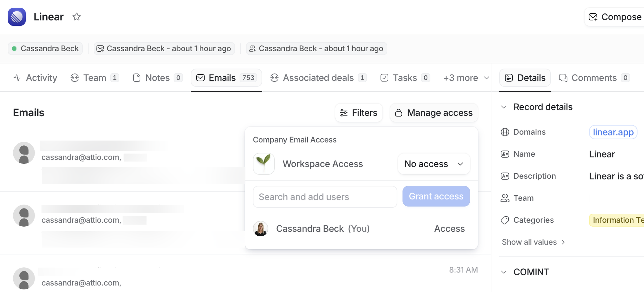Open the email Filters button
The width and height of the screenshot is (644, 292).
359,113
